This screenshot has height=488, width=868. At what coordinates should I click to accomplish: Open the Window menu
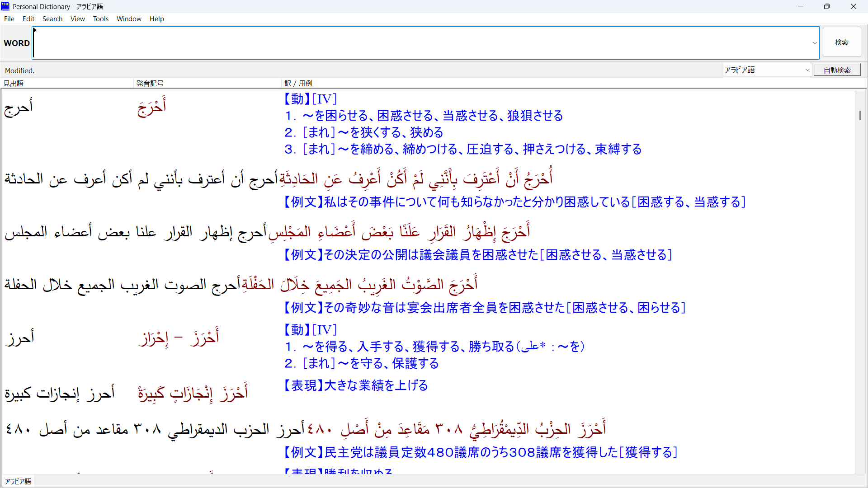pyautogui.click(x=129, y=19)
